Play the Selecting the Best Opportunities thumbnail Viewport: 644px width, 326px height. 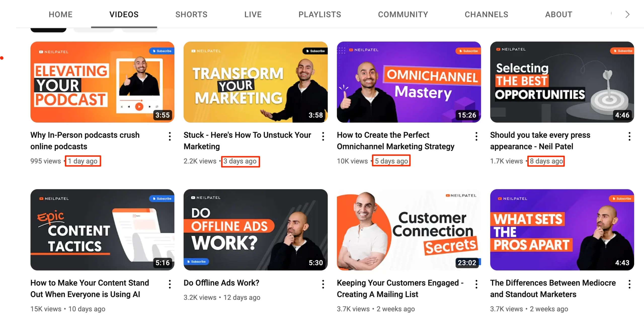[x=562, y=82]
